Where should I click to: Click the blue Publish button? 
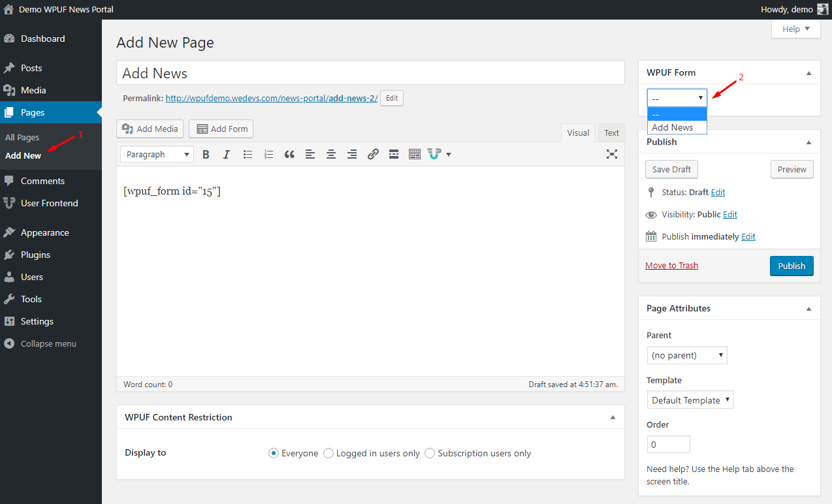tap(792, 266)
